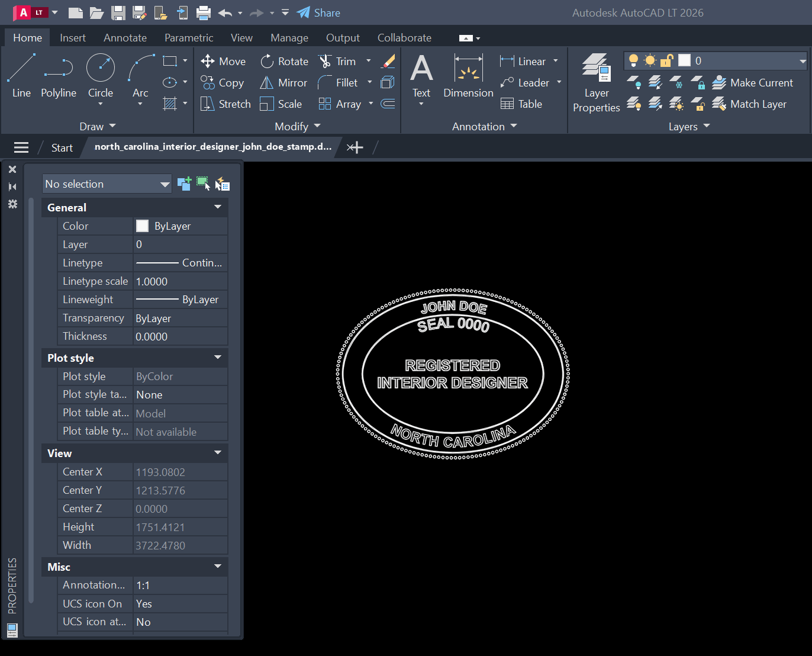This screenshot has height=656, width=812.
Task: Activate the Copy command
Action: tap(223, 82)
